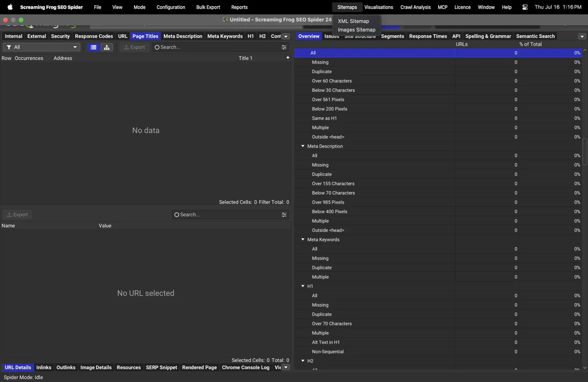Click top Export button
The height and width of the screenshot is (382, 588).
point(134,47)
